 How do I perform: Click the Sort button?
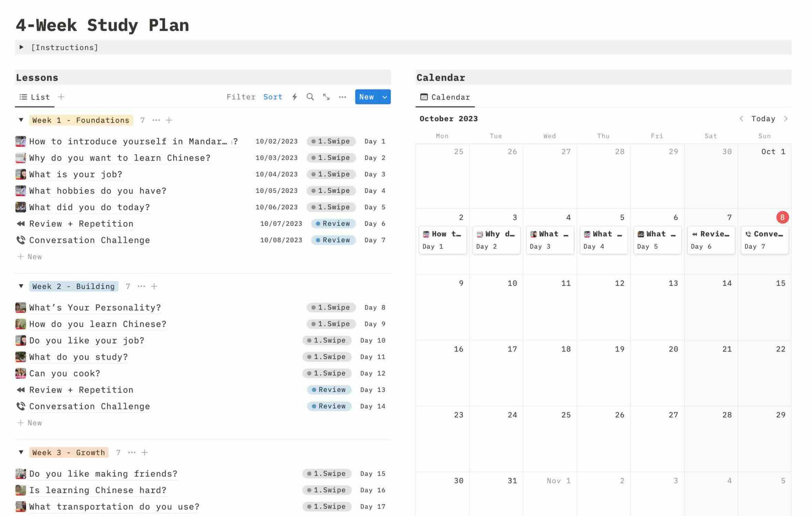pos(273,97)
